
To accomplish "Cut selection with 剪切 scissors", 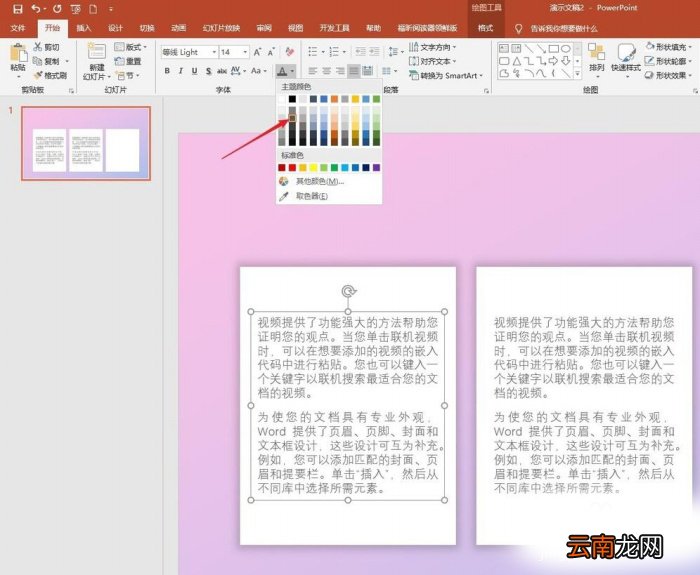I will 46,47.
